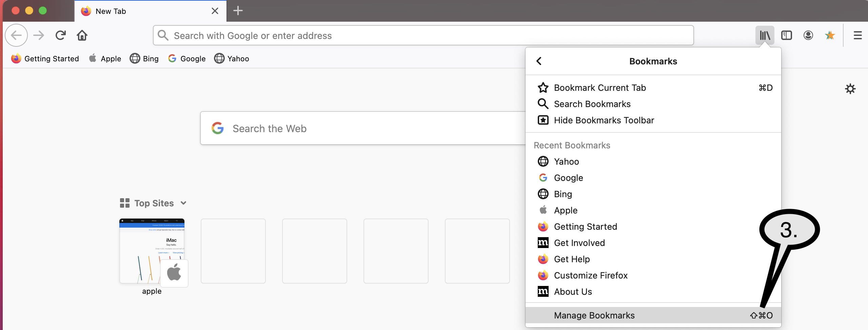Open the hamburger application menu
Viewport: 868px width, 330px height.
[857, 35]
